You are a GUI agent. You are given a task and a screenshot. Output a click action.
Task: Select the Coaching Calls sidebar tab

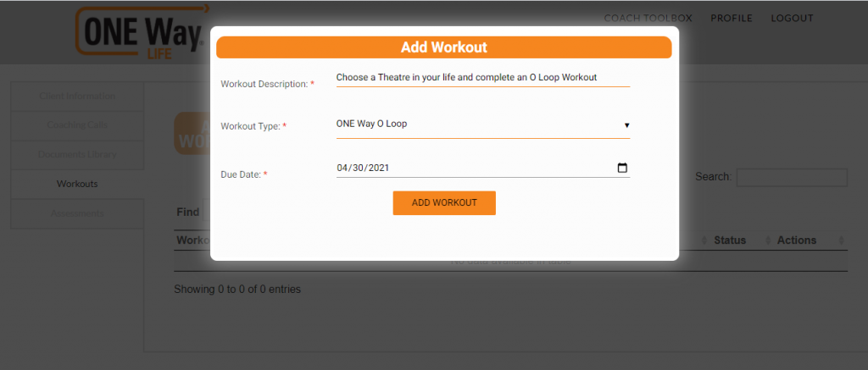[77, 125]
